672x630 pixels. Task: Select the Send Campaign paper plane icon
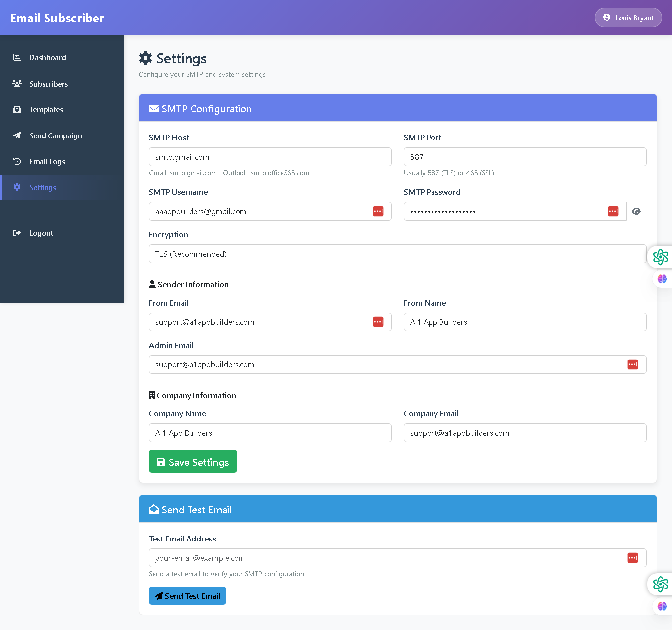point(17,135)
